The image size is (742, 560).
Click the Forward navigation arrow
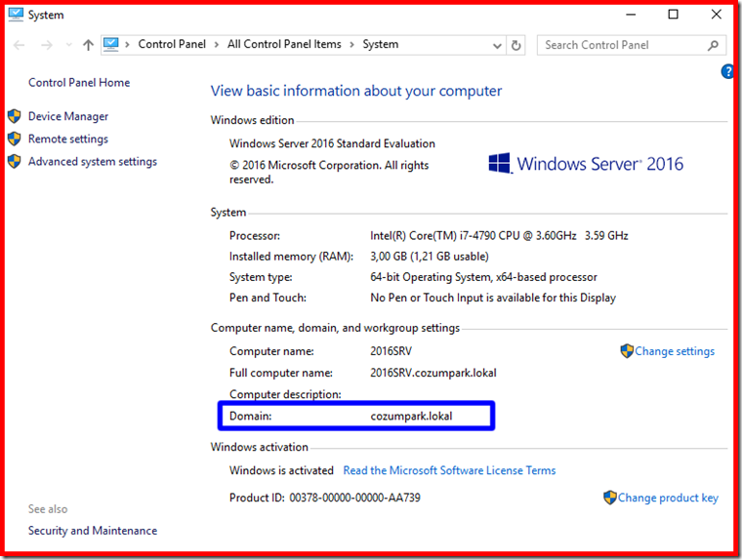47,46
